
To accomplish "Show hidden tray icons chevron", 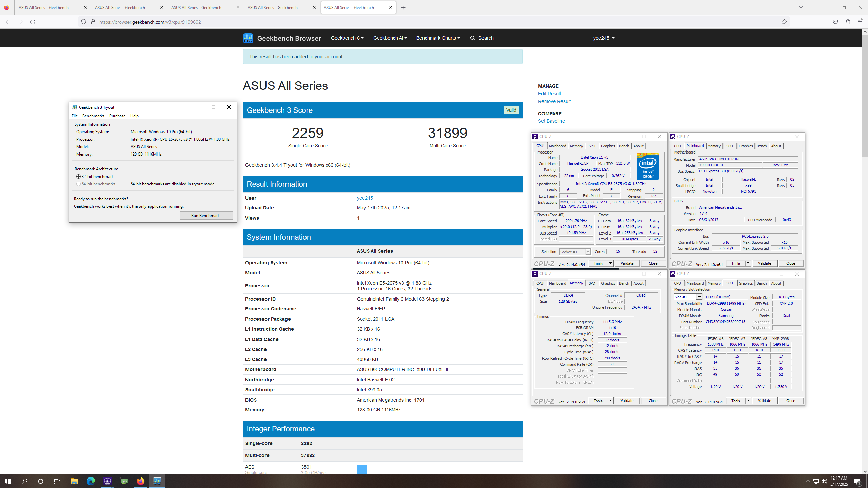I will click(x=808, y=481).
